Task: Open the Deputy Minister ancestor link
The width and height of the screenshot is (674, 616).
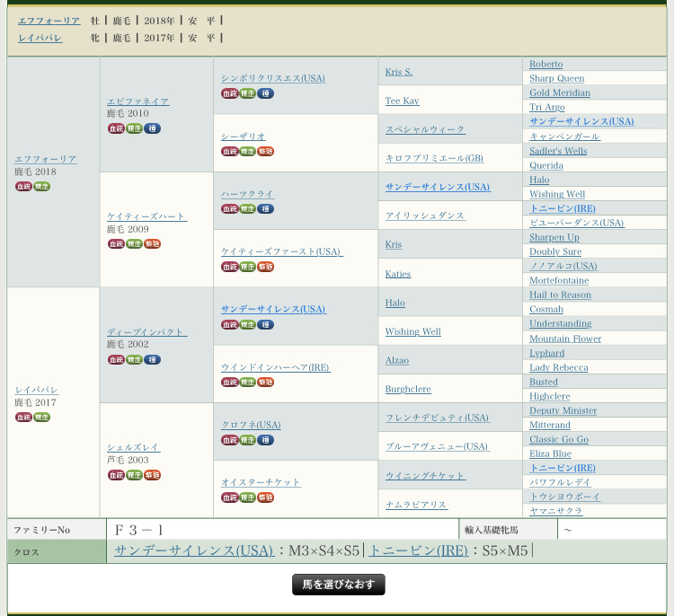Action: (563, 410)
